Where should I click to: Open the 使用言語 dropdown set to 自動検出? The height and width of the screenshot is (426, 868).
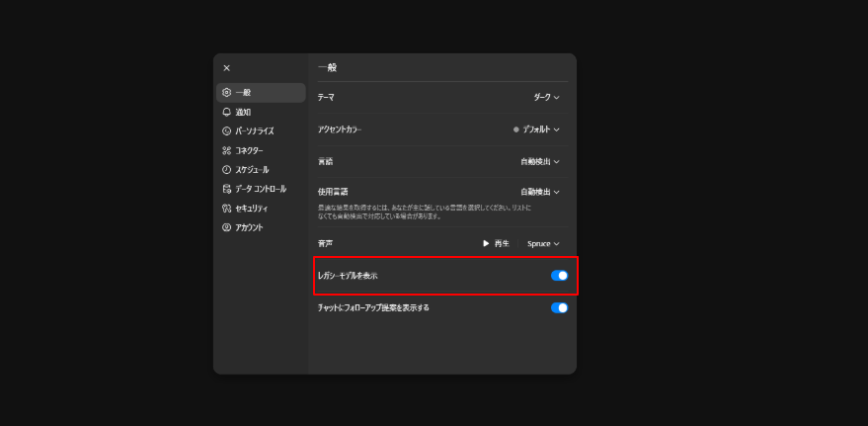click(x=540, y=192)
